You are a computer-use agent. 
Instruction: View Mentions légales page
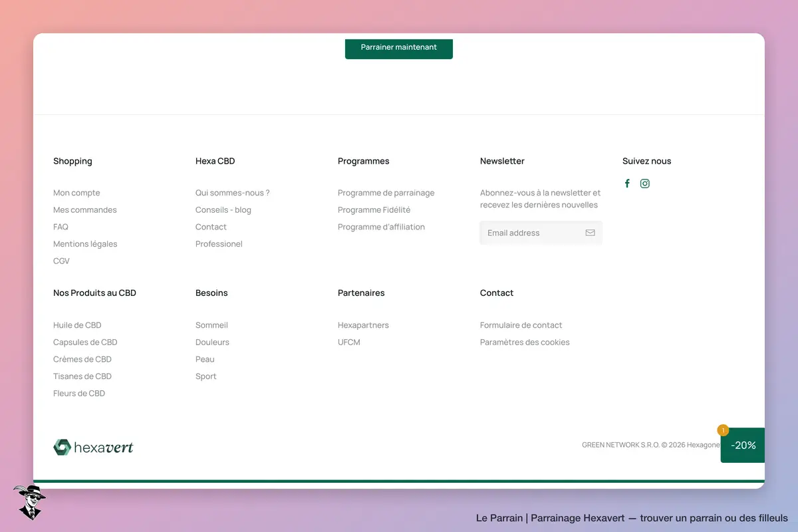[85, 244]
